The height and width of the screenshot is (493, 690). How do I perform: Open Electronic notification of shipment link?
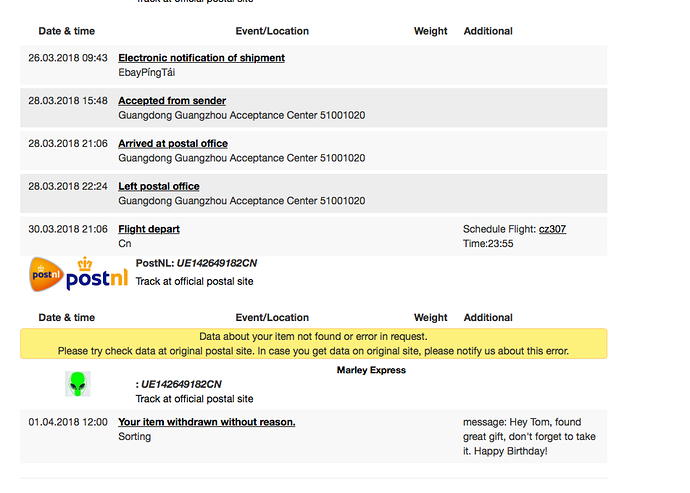click(201, 58)
